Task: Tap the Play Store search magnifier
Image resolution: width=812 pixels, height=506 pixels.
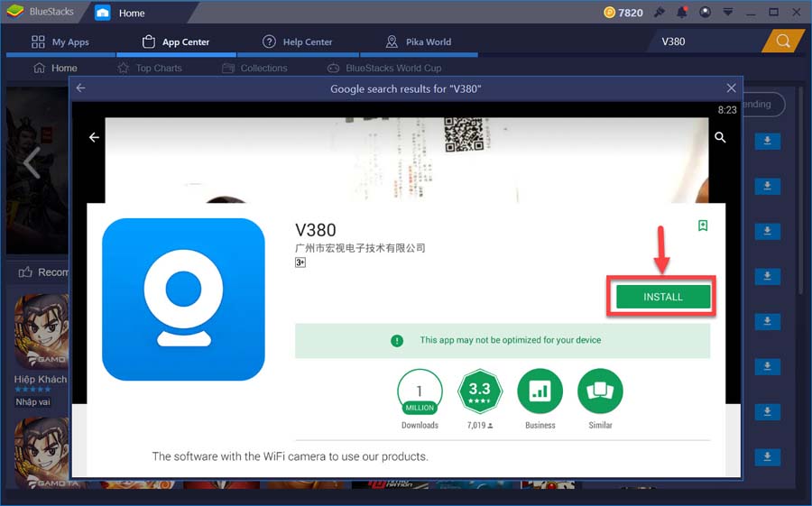Action: pyautogui.click(x=720, y=137)
